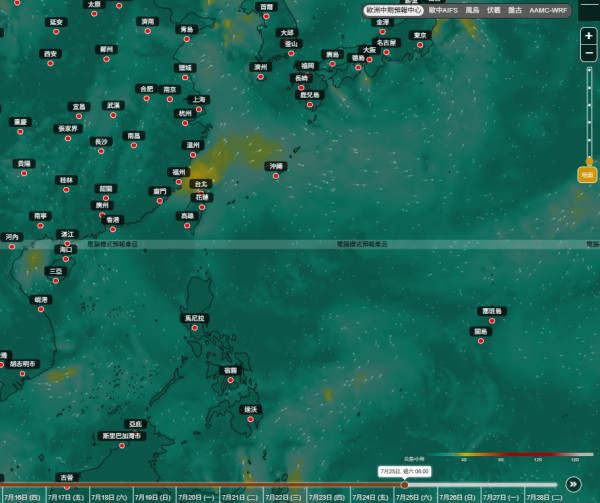600x503 pixels.
Task: Jump to 7月20日 on the timeline
Action: point(197,497)
